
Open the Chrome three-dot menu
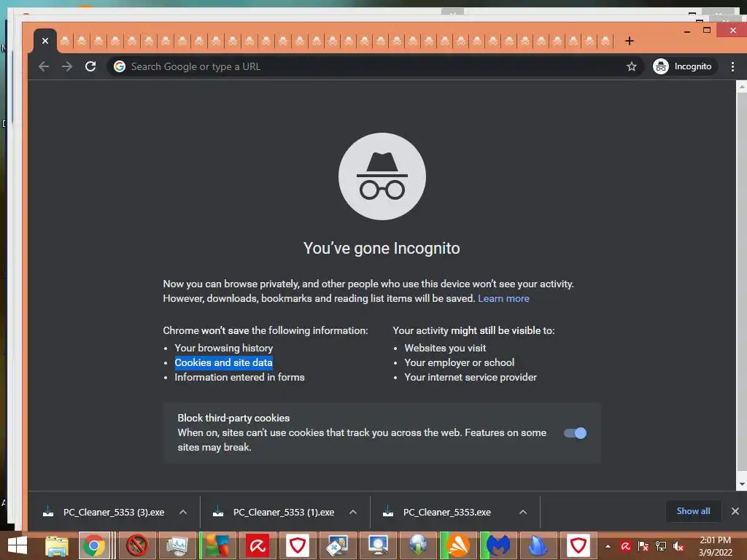tap(732, 66)
